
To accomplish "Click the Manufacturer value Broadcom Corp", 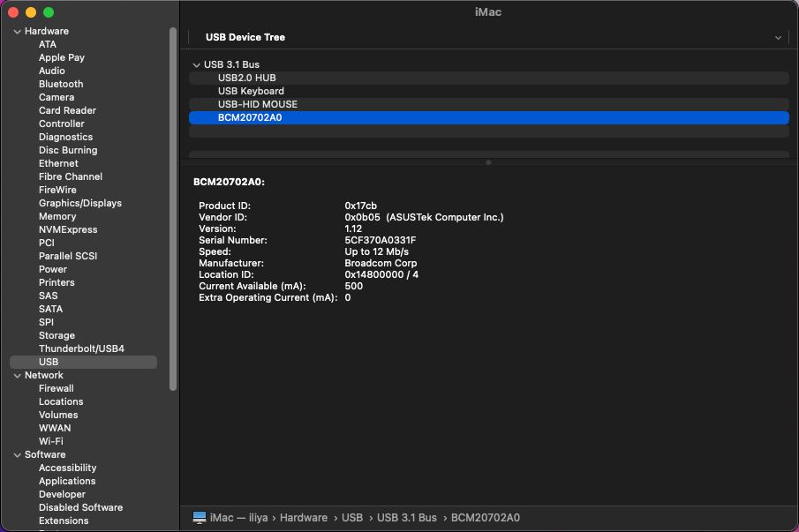I will pos(381,263).
